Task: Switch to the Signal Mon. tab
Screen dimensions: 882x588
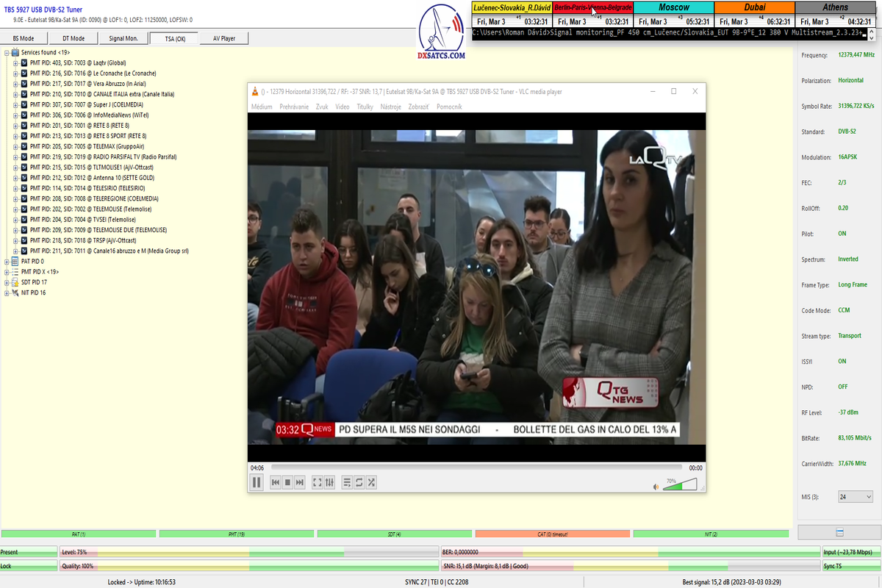Action: (122, 38)
